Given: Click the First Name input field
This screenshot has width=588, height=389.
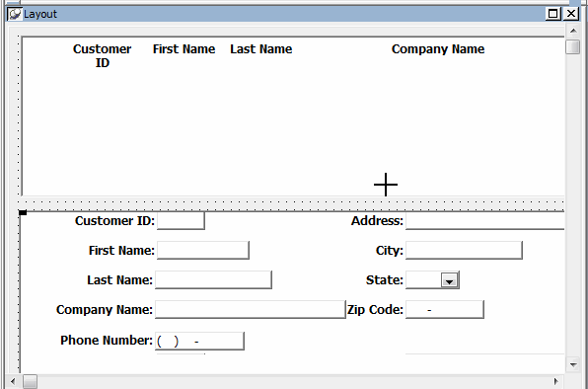Looking at the screenshot, I should (x=203, y=250).
